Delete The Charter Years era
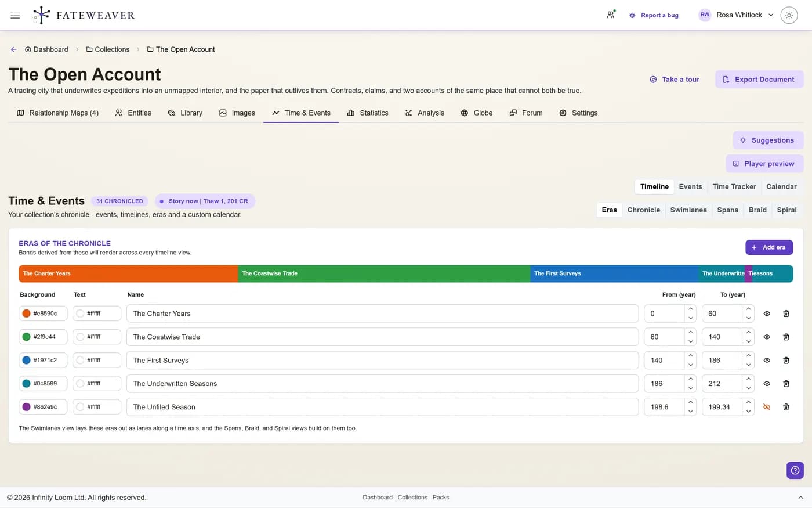Viewport: 812px width, 508px height. 786,314
